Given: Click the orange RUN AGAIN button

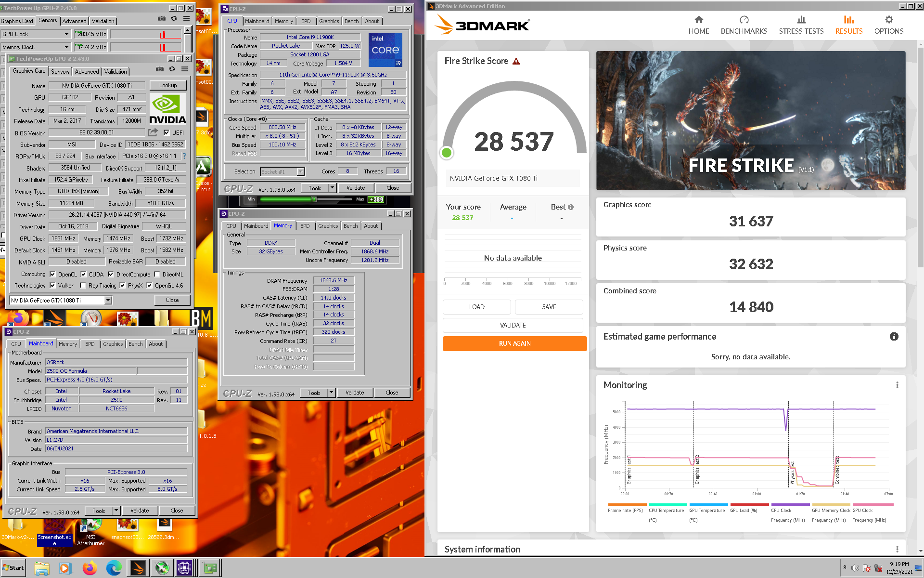Looking at the screenshot, I should (514, 343).
